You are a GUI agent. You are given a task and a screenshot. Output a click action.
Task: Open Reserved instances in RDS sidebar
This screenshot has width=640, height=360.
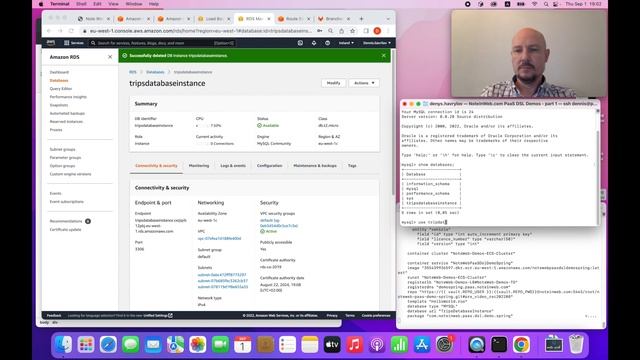click(x=66, y=121)
